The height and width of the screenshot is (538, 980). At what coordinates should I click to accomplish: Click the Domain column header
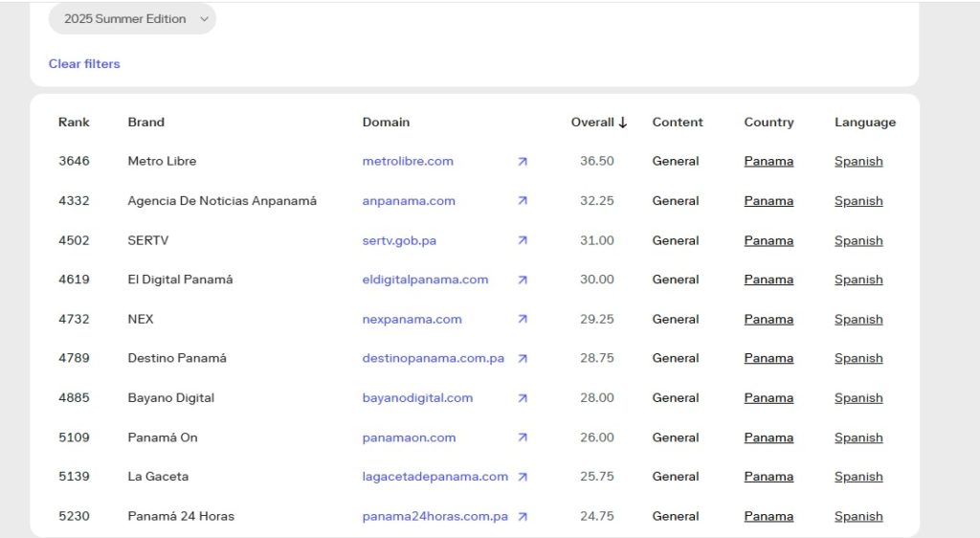(387, 123)
